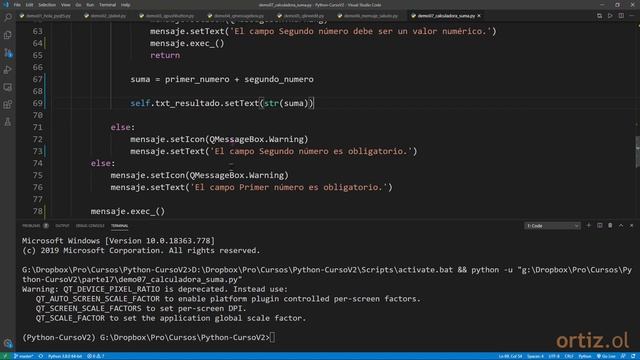Click line 69 self.txt_resultado.setText code
640x360 pixels.
[x=222, y=103]
